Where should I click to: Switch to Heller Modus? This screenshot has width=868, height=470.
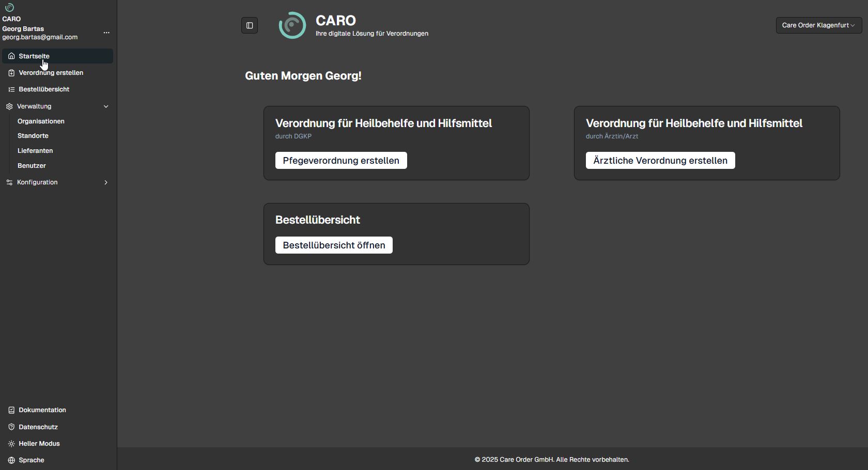(39, 444)
